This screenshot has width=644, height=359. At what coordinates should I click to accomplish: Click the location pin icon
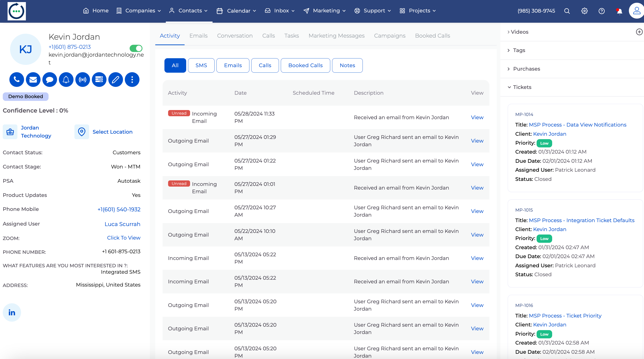click(82, 132)
